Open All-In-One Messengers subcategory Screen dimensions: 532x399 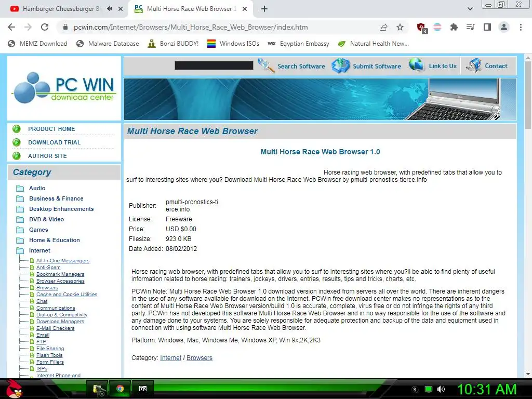[63, 261]
